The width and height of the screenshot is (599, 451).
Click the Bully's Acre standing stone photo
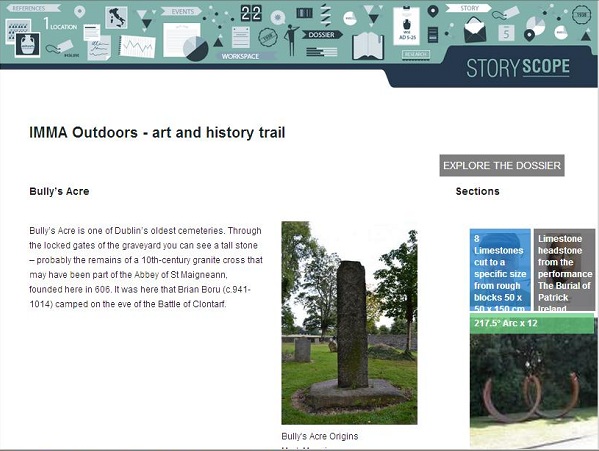tap(349, 323)
